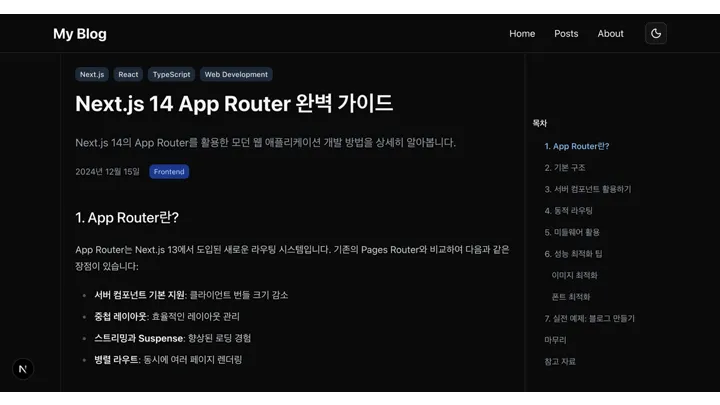Click the Frontend category badge

(x=169, y=172)
